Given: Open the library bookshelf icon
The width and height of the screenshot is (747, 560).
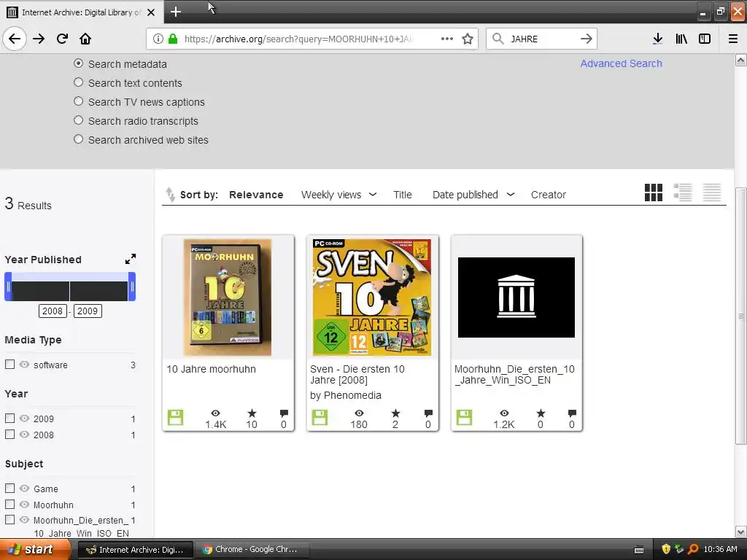Looking at the screenshot, I should [681, 39].
